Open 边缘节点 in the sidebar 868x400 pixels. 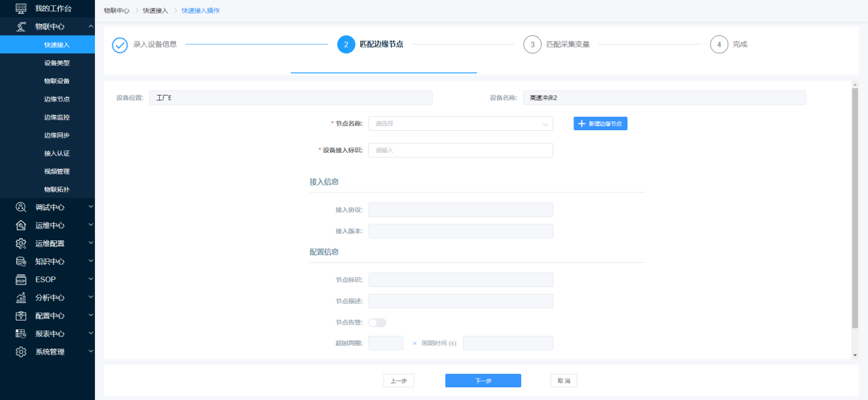pos(57,99)
